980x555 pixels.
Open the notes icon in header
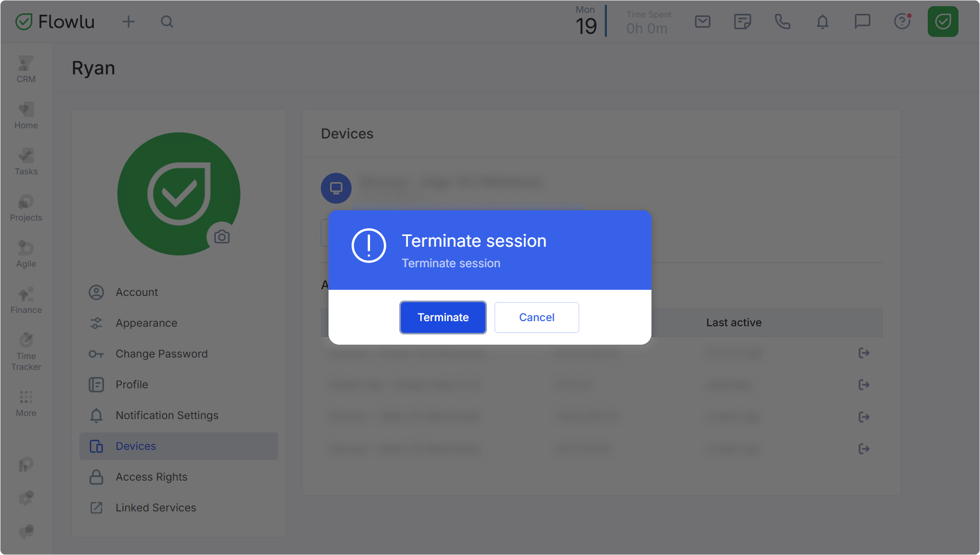742,22
